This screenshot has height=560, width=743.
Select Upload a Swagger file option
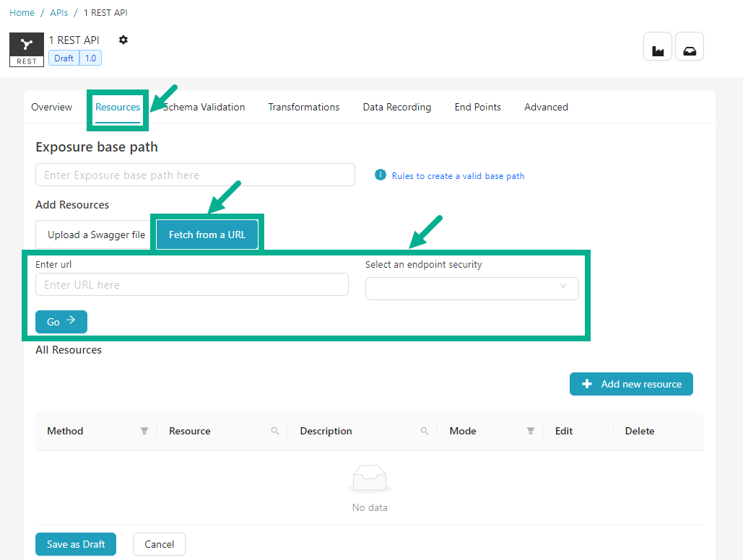tap(96, 235)
